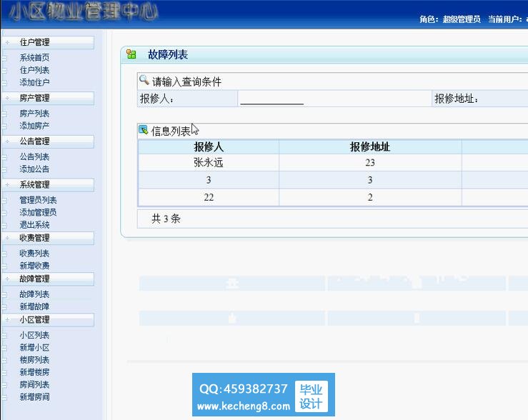
Task: Go to 添加房产 page
Action: coord(34,126)
